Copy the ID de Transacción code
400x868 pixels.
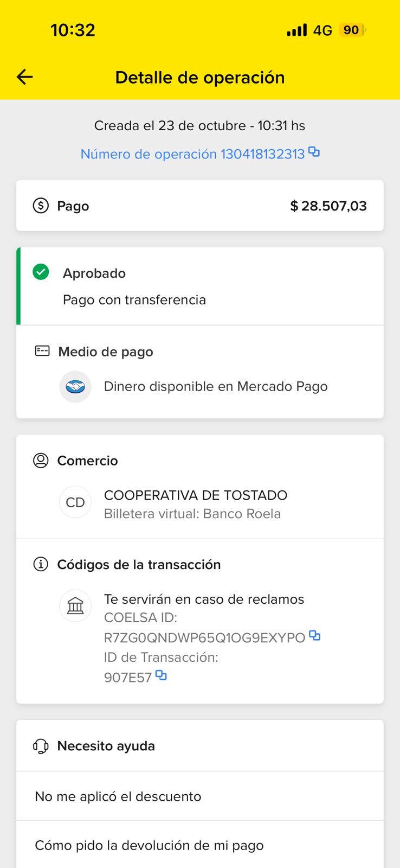(x=161, y=675)
